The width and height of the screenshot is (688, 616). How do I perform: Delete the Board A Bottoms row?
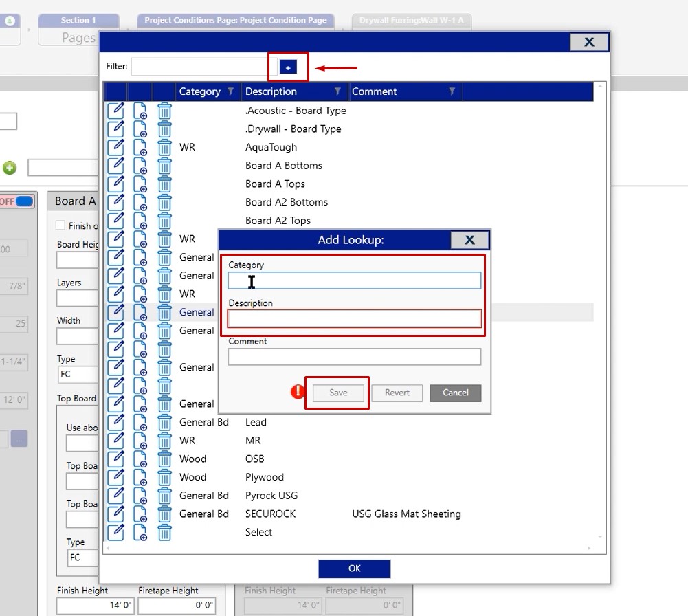pos(164,166)
